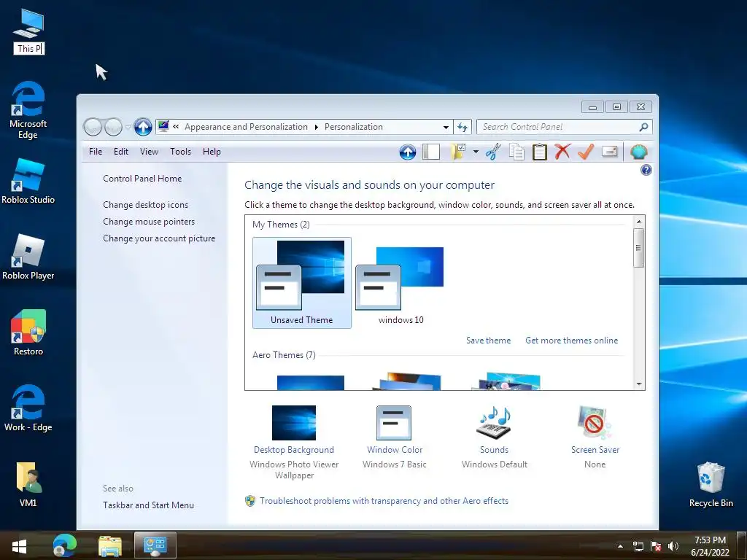Open the Windows Start button

coord(20,545)
